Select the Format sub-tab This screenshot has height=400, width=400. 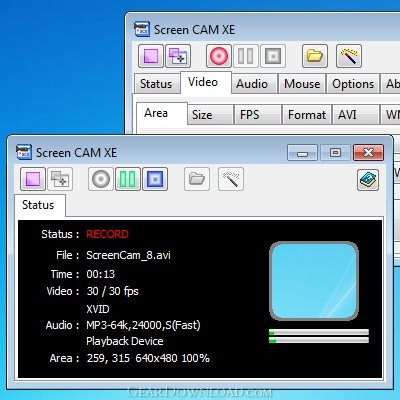click(307, 115)
